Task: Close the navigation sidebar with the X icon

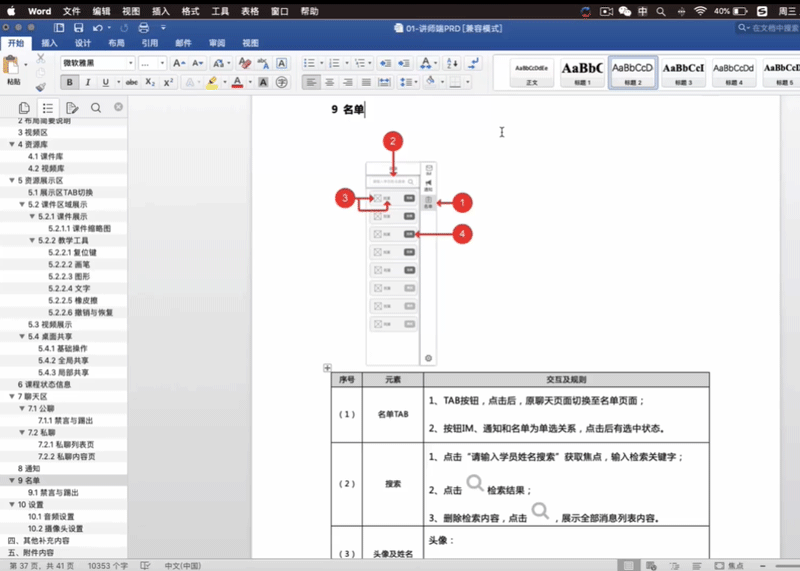Action: coord(118,107)
